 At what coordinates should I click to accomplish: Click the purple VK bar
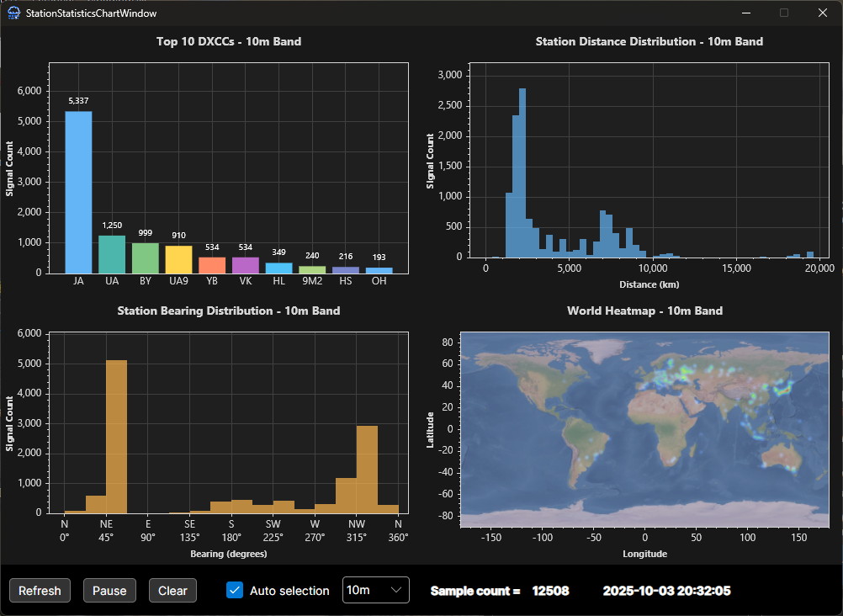point(246,265)
